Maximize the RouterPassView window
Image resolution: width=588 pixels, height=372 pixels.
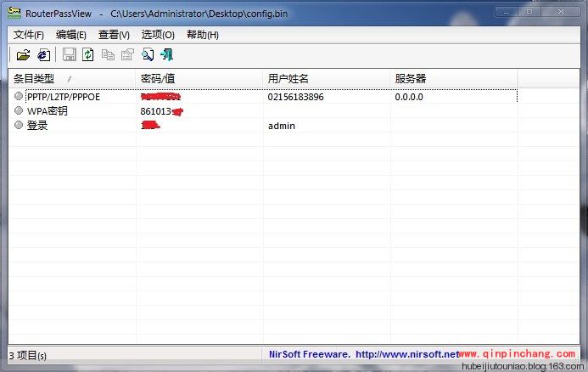(529, 12)
